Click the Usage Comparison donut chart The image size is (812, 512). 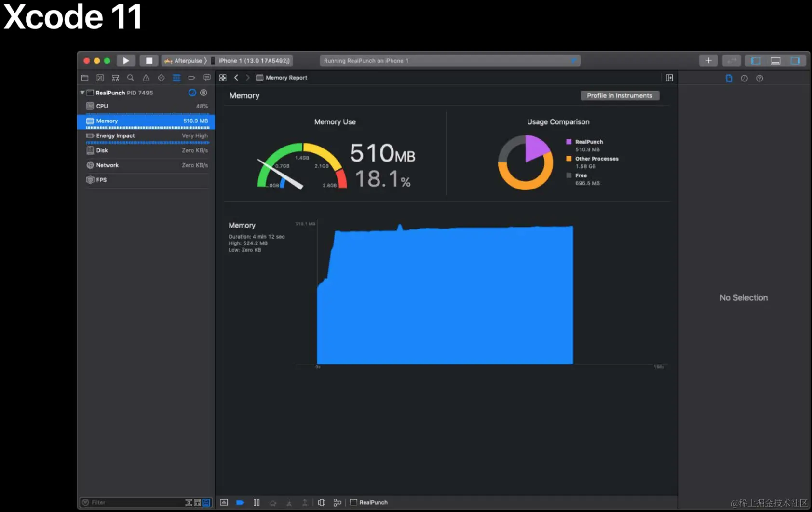526,162
